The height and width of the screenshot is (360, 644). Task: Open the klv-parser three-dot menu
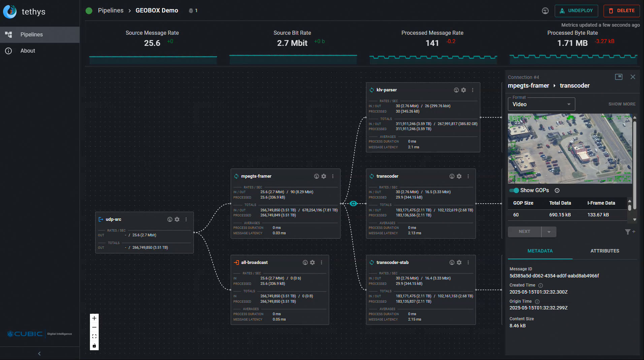[473, 90]
